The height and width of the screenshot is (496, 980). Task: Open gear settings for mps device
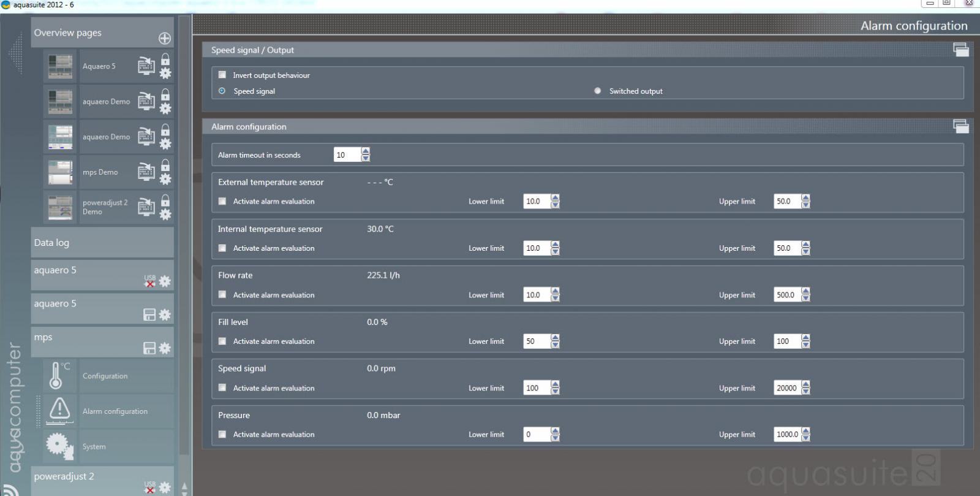click(x=165, y=348)
